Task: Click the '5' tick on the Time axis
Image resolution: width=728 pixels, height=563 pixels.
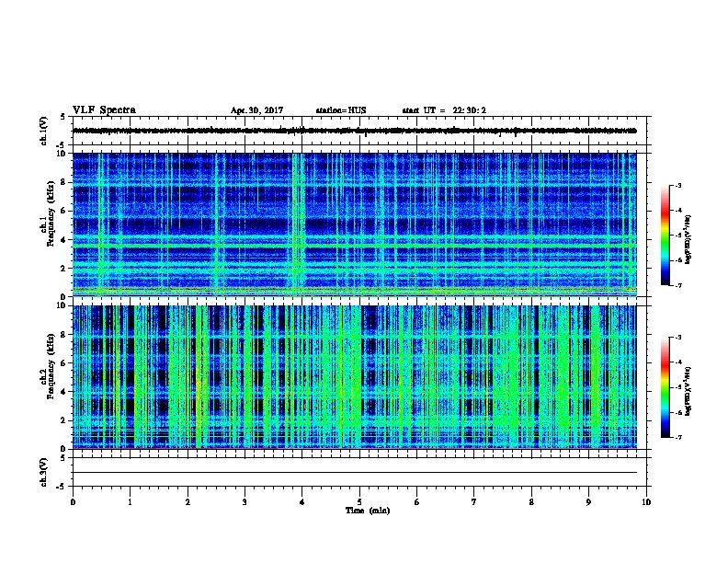Action: pyautogui.click(x=359, y=502)
